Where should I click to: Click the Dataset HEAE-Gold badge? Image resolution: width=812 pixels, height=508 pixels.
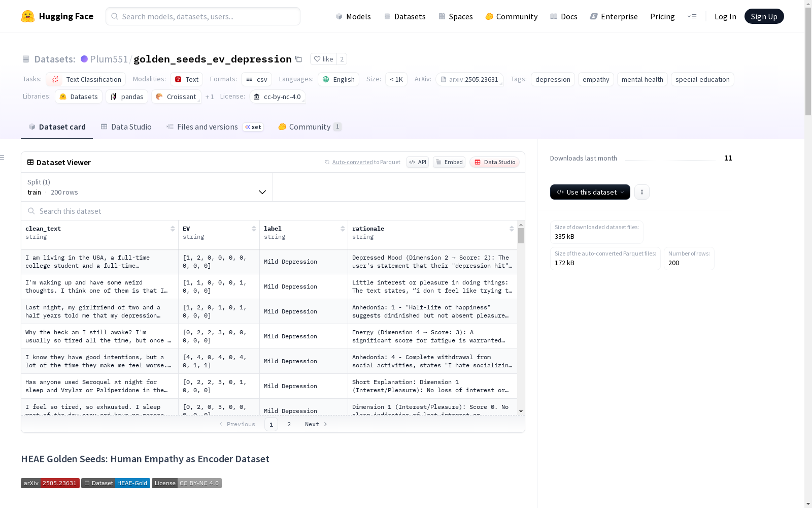point(116,483)
